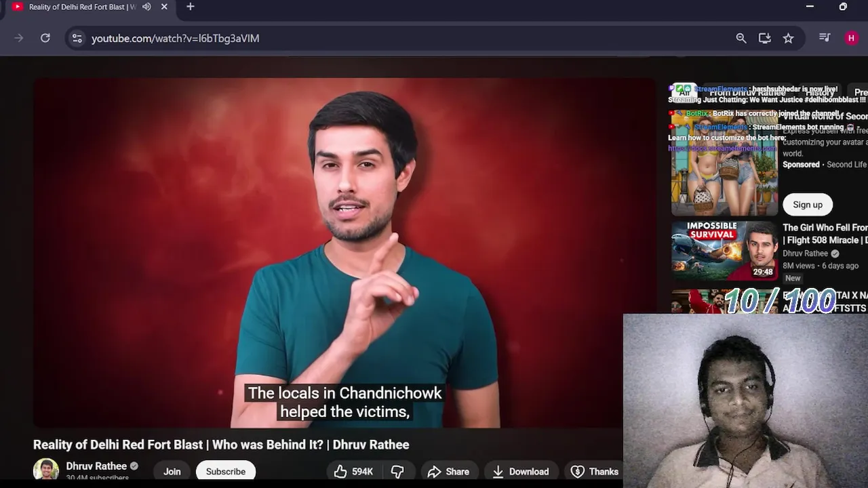Screen dimensions: 868x488
Task: Click the video title text
Action: coord(221,445)
